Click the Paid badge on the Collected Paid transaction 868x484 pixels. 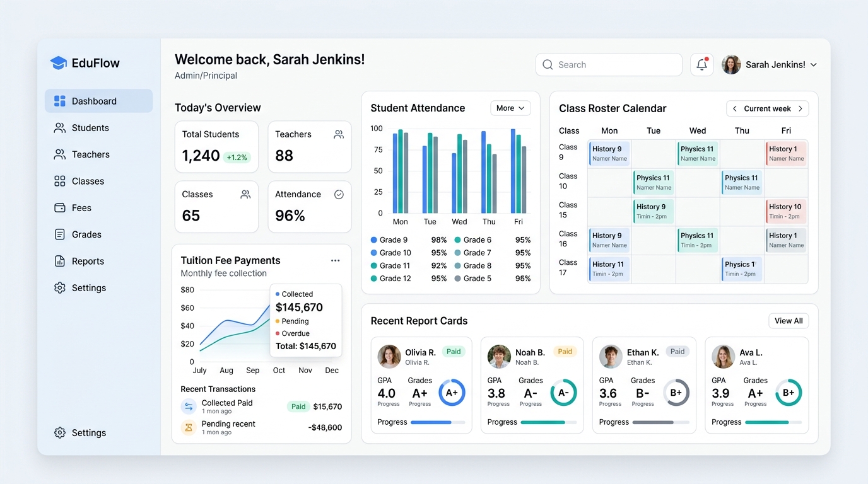point(298,406)
